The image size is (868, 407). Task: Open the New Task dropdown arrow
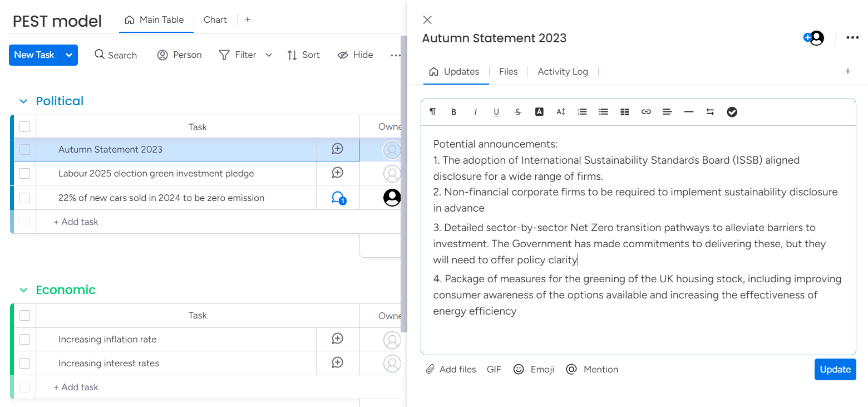(69, 55)
